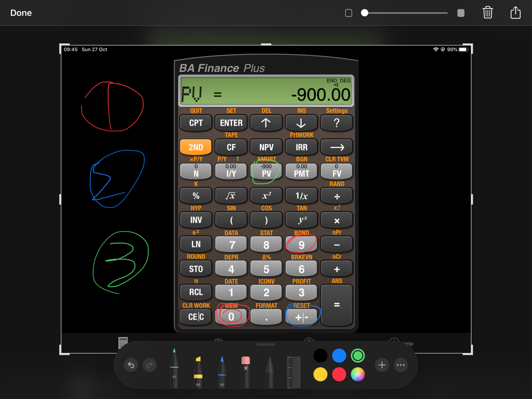Toggle the orange 2ND key
Image resolution: width=532 pixels, height=399 pixels.
pyautogui.click(x=196, y=147)
